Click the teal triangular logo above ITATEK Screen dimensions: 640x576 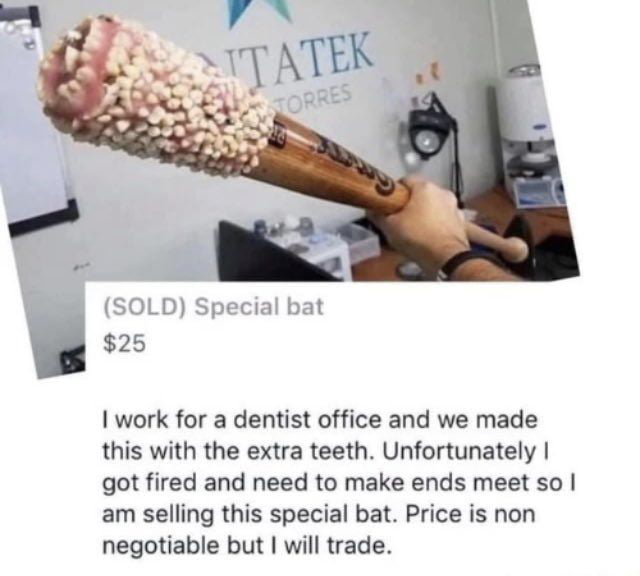coord(260,13)
